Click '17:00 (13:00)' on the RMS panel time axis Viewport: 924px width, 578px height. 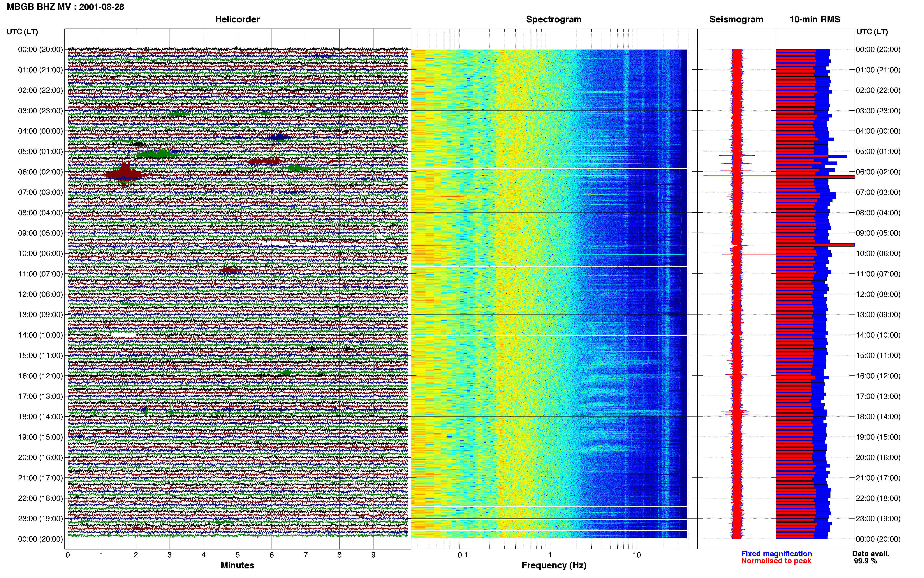[878, 396]
